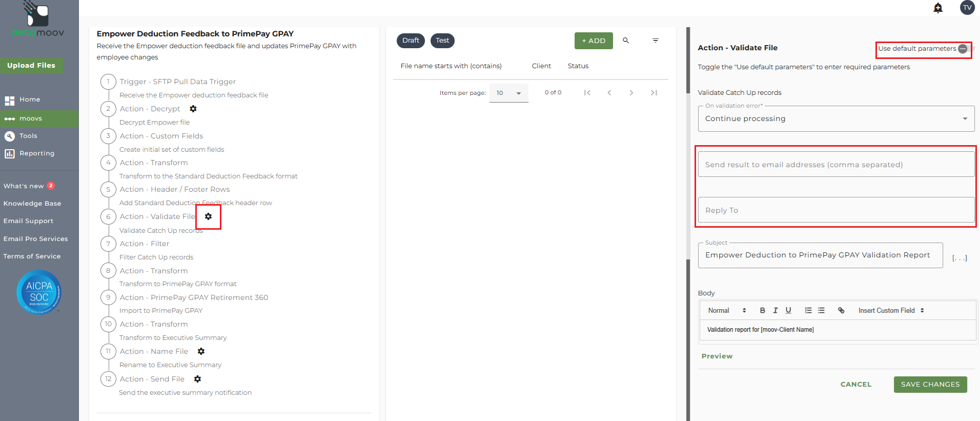
Task: Click into the Subject field
Action: pos(820,255)
